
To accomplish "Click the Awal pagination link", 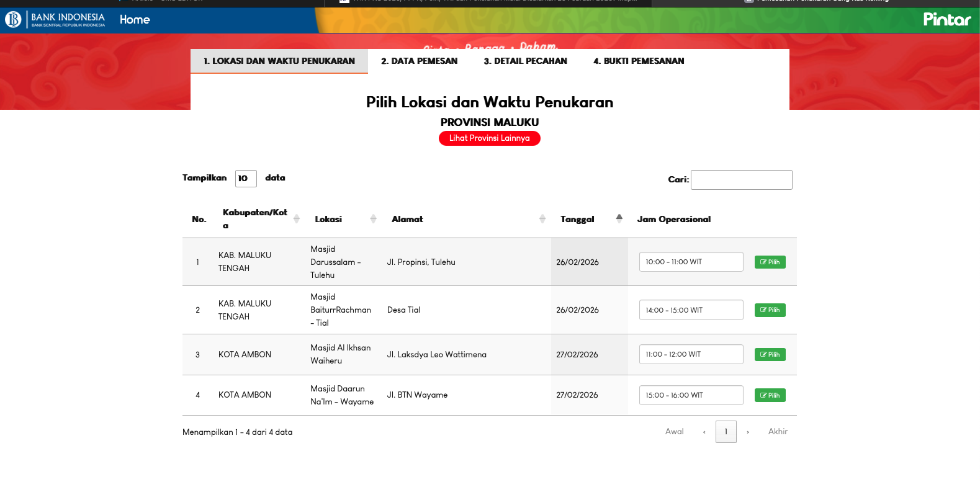I will tap(675, 432).
